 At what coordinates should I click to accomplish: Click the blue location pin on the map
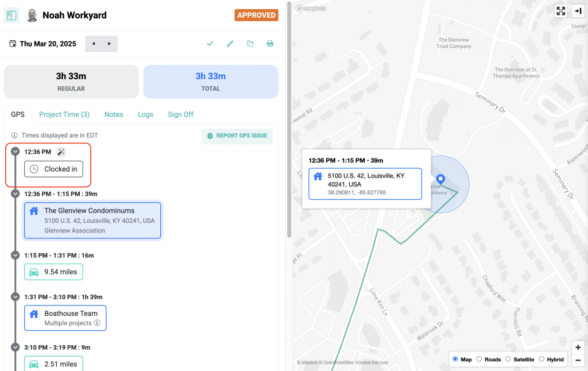point(440,179)
